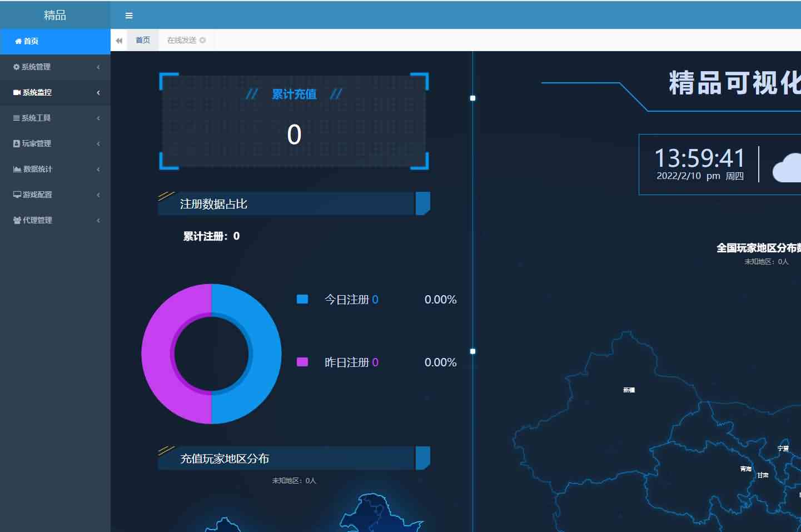
Task: Click the user badge icon for 玩家管理
Action: (x=17, y=143)
